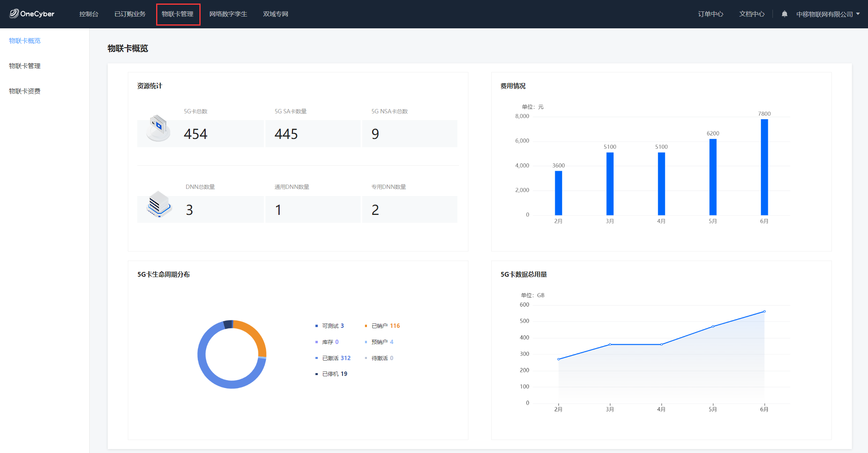
Task: Toggle the 预销户 legend marker
Action: click(366, 342)
